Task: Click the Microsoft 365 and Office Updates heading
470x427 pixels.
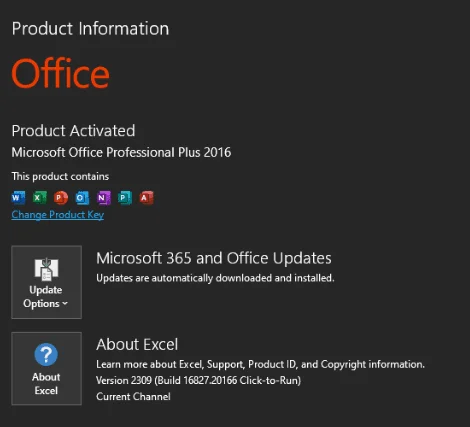Action: coord(214,258)
